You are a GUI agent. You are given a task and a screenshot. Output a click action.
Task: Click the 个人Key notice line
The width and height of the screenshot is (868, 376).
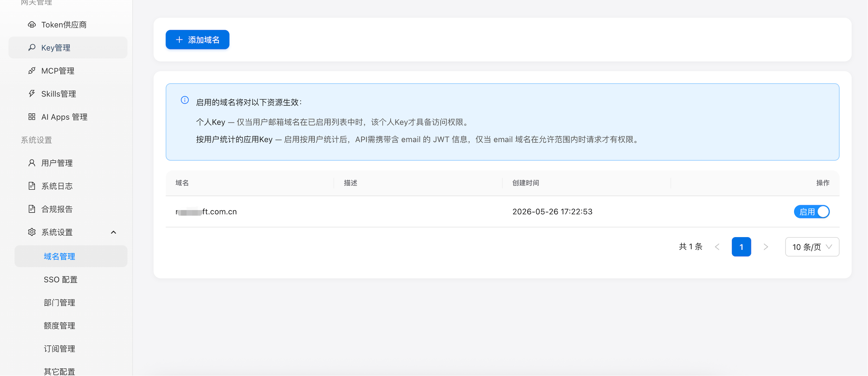pos(333,122)
